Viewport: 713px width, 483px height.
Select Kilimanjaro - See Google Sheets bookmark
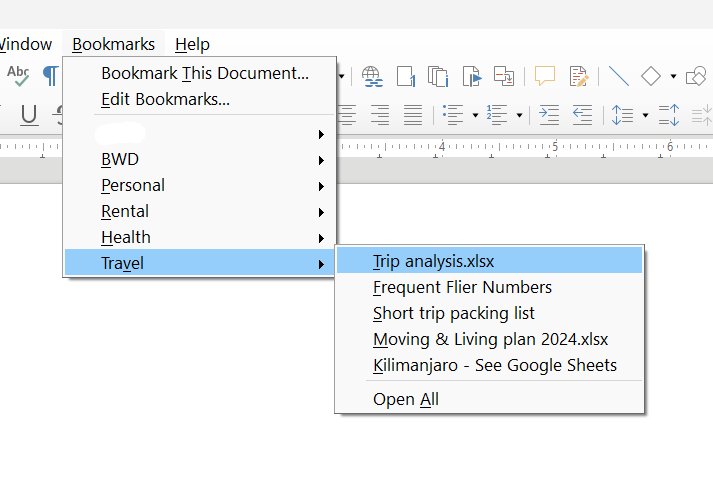pyautogui.click(x=494, y=365)
